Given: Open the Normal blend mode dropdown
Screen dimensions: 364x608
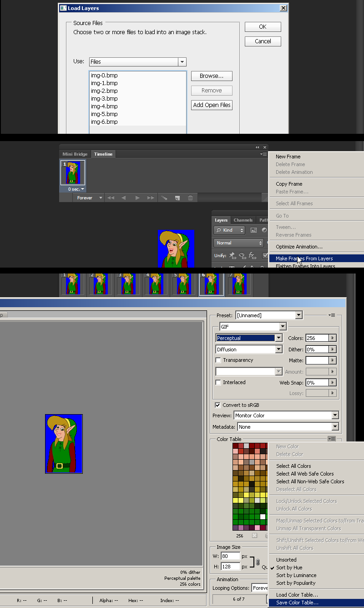Looking at the screenshot, I should [x=239, y=243].
